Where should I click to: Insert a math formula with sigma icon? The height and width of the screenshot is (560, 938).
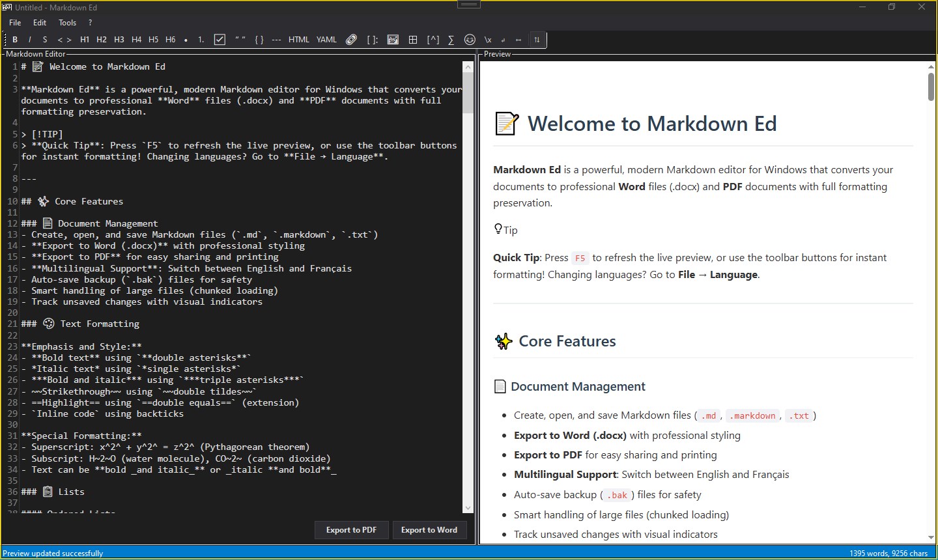point(451,40)
